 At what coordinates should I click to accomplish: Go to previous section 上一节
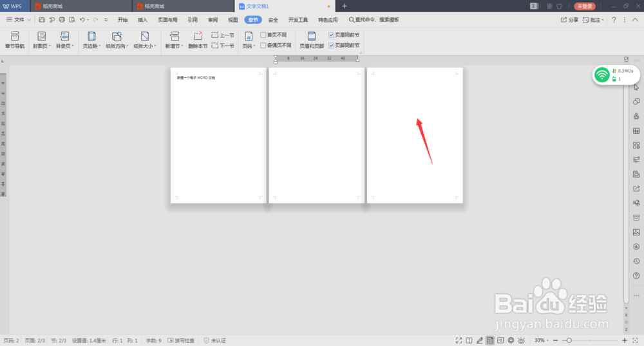(x=223, y=35)
